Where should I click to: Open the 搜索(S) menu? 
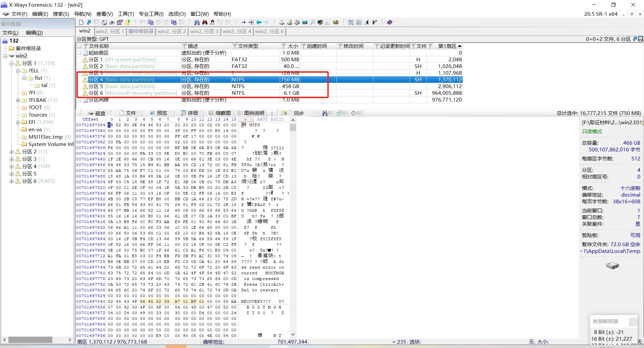[61, 14]
